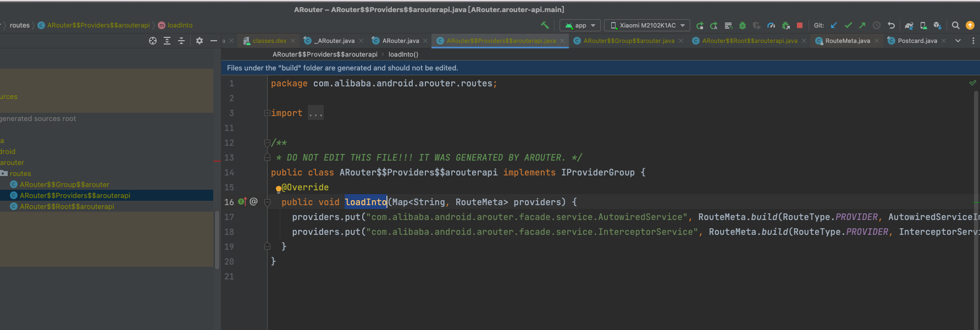The width and height of the screenshot is (980, 330).
Task: Click the Apply Changes and Restart Activity icon
Action: [700, 25]
